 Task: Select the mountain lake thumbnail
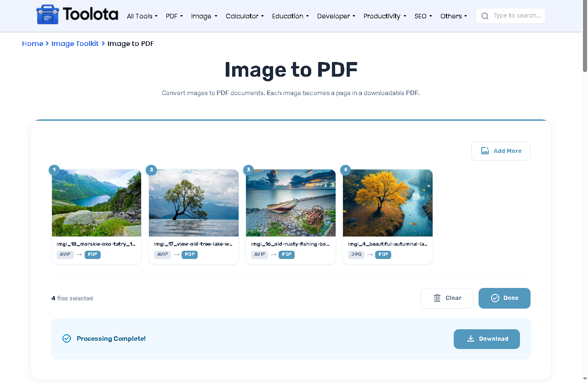pos(97,203)
